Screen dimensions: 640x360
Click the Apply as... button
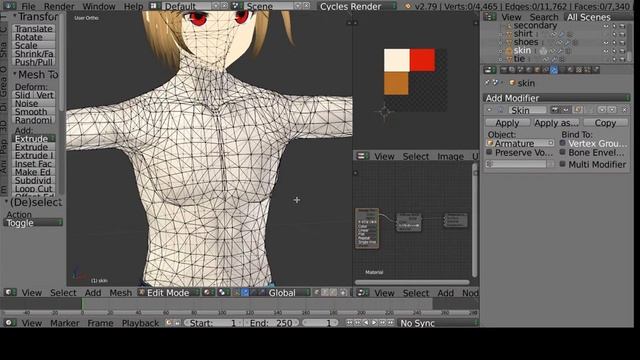[x=556, y=123]
